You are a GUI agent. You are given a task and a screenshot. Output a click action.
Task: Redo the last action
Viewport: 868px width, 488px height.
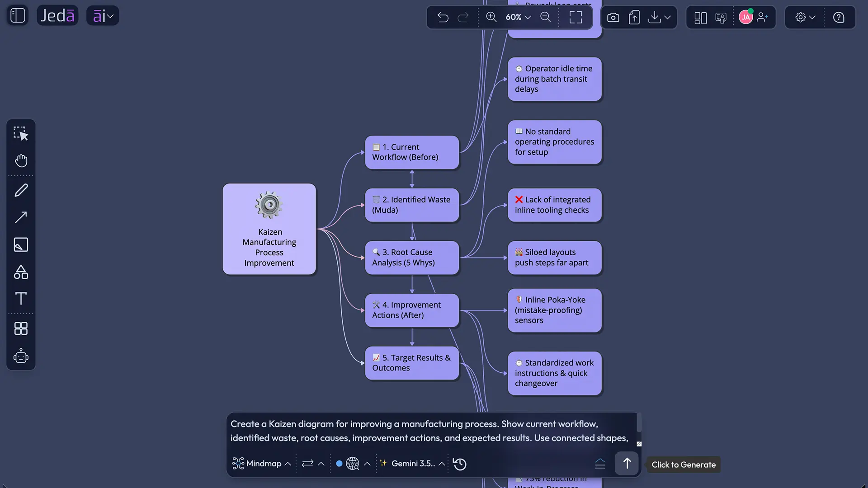(x=463, y=18)
